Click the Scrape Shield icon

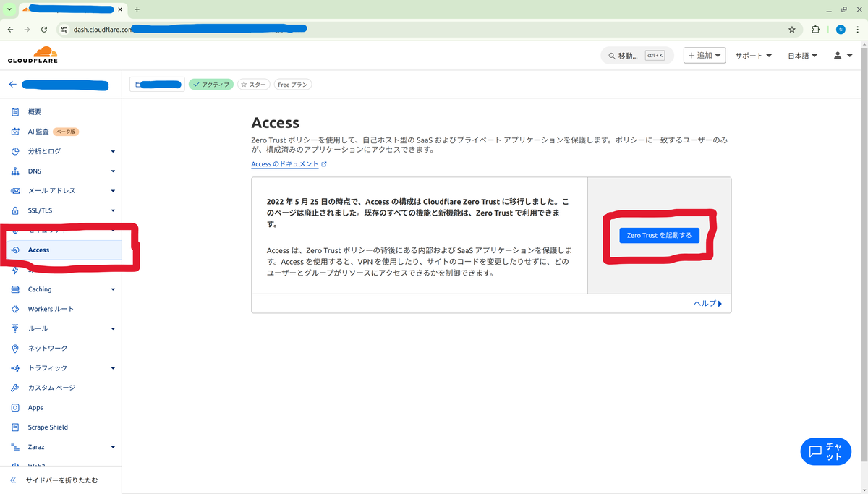tap(15, 427)
